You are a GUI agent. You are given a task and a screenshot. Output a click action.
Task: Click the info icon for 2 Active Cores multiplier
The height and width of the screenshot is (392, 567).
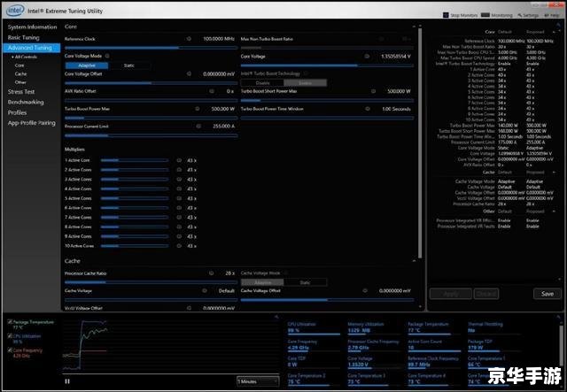(x=179, y=170)
